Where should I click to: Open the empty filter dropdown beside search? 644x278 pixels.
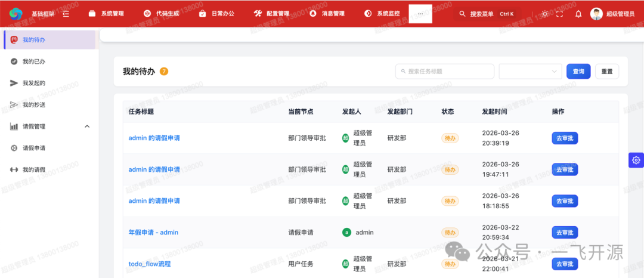pos(530,72)
